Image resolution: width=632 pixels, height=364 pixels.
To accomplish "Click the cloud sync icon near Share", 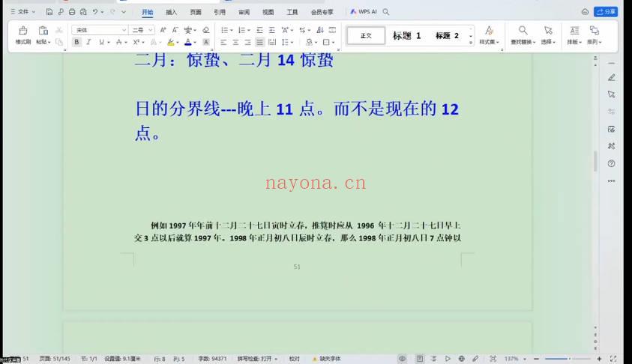I will [585, 12].
